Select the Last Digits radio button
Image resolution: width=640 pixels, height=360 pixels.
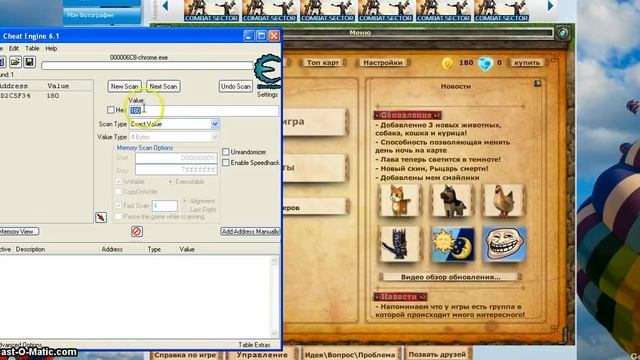pos(185,209)
